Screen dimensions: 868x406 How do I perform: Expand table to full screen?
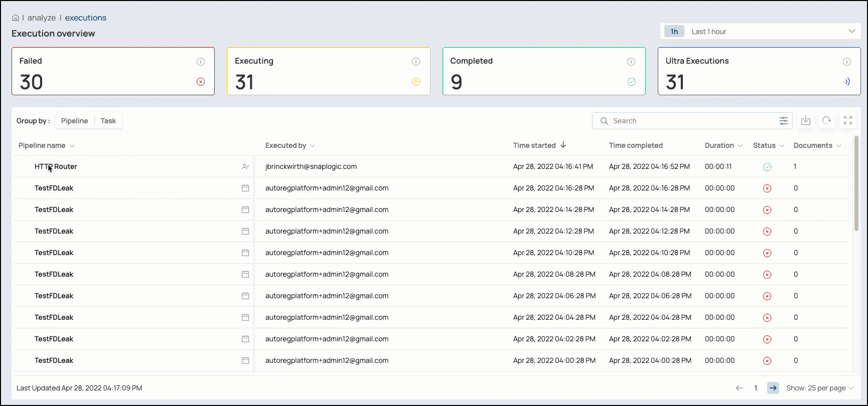pos(848,121)
